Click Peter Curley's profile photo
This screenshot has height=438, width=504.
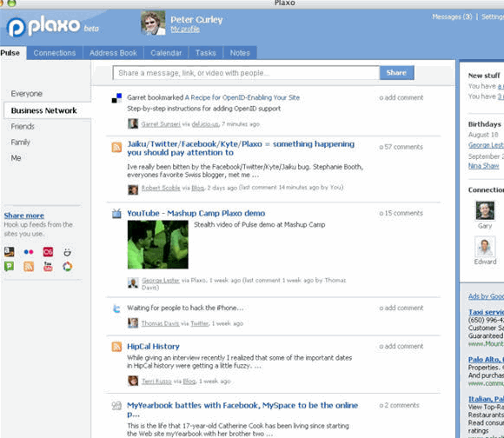click(153, 23)
